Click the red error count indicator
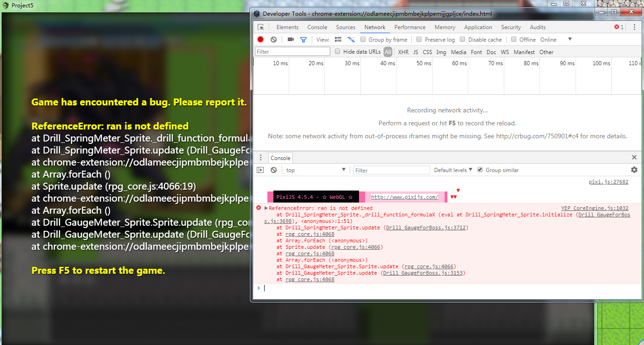 619,27
